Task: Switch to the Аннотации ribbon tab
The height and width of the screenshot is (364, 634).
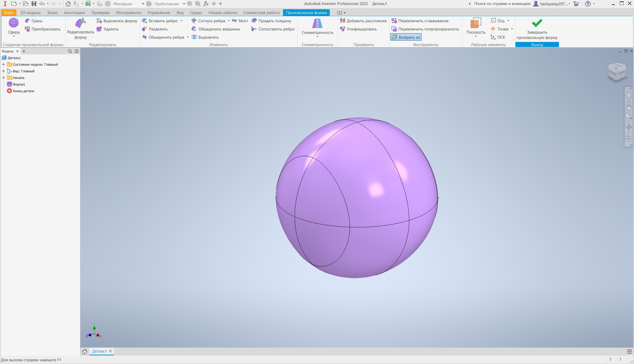Action: pyautogui.click(x=74, y=12)
